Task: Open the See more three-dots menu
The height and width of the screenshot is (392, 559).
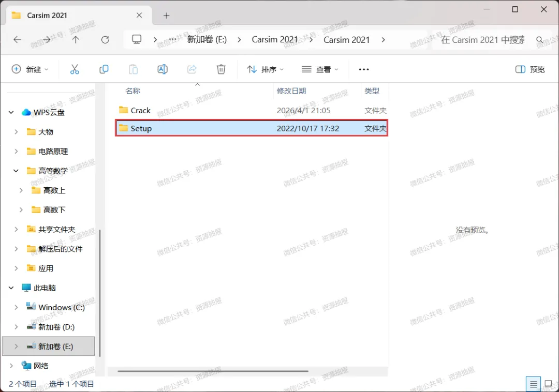Action: [x=364, y=69]
